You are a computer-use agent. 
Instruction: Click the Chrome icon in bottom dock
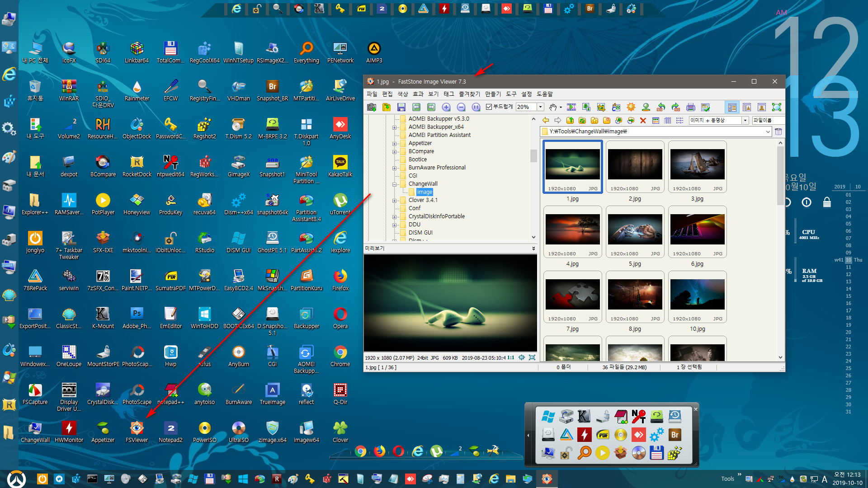coord(360,451)
